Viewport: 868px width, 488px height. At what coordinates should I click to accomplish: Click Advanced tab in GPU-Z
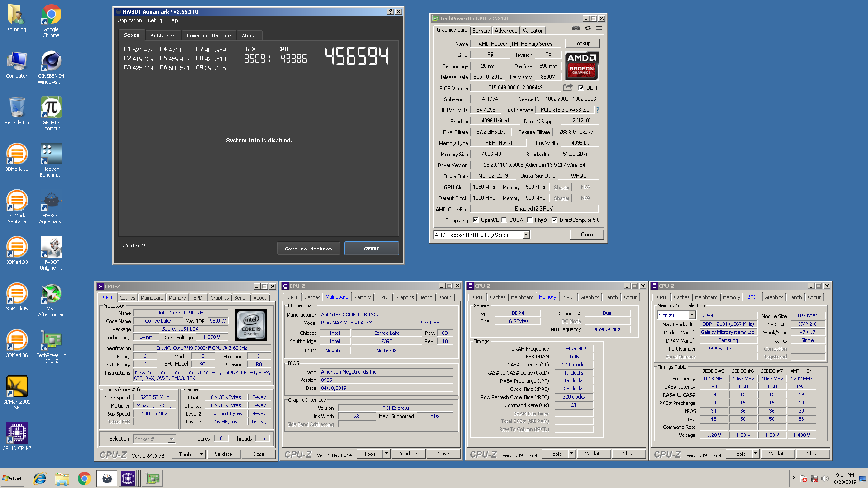pos(506,31)
